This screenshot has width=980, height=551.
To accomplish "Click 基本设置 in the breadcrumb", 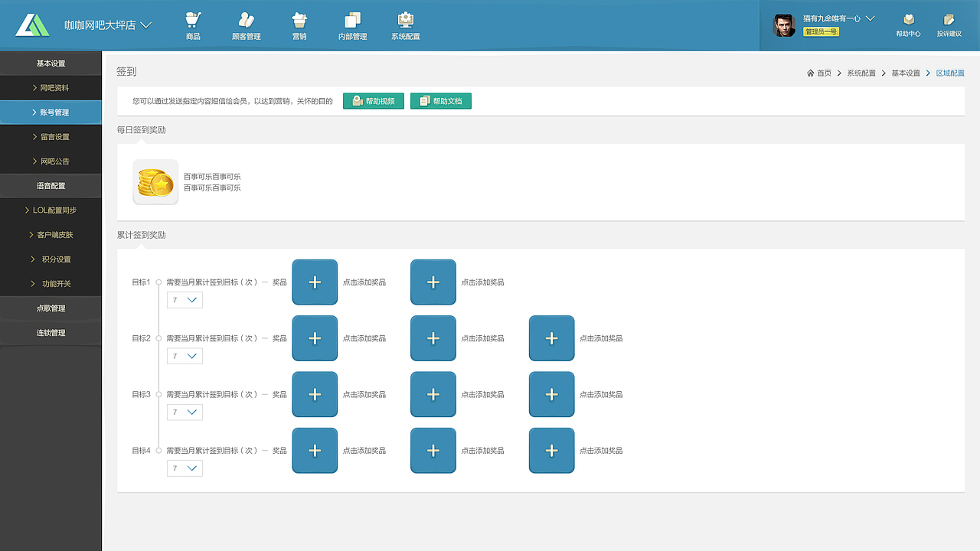I will point(906,73).
